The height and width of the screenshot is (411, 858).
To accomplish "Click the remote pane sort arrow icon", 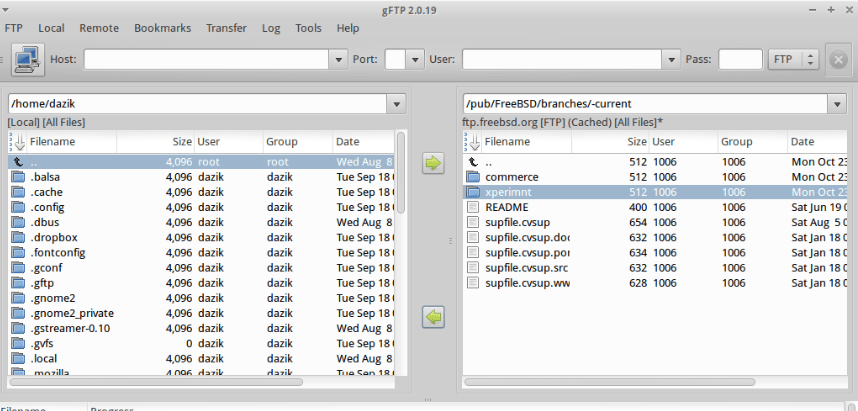I will click(473, 142).
